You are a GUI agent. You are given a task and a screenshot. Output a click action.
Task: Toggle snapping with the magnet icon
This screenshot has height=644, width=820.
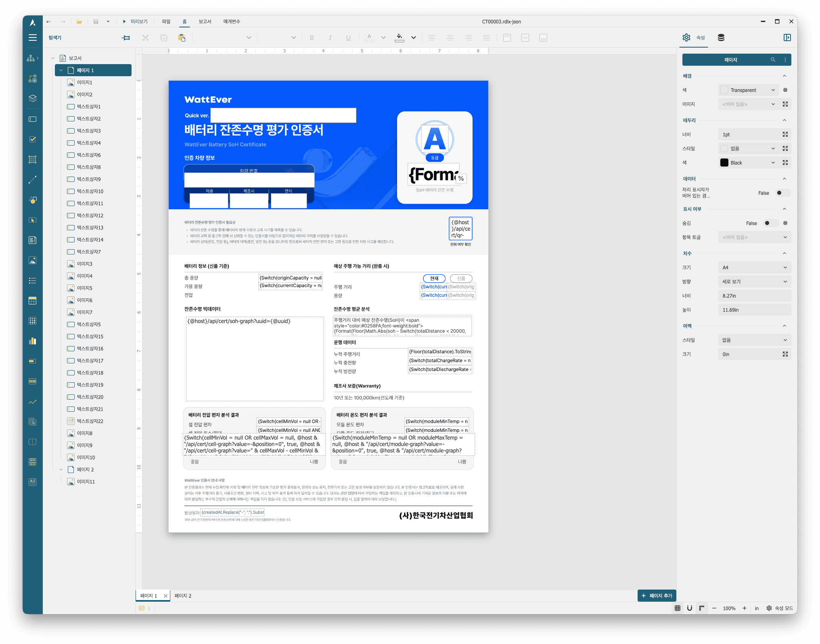pos(690,608)
